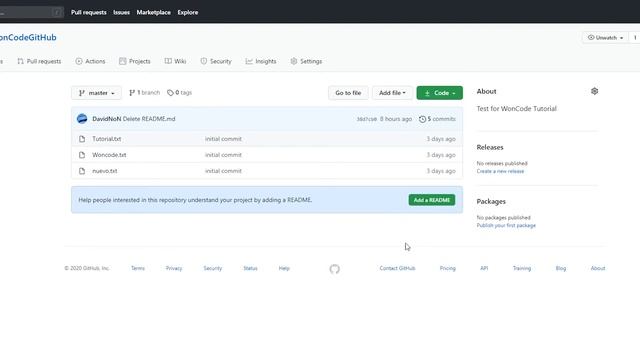
Task: Open initial commit message in Tutorial.txt row
Action: (x=223, y=139)
